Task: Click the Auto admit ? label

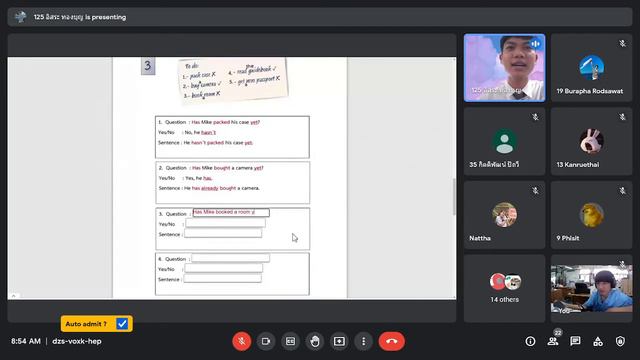Action: click(x=86, y=324)
